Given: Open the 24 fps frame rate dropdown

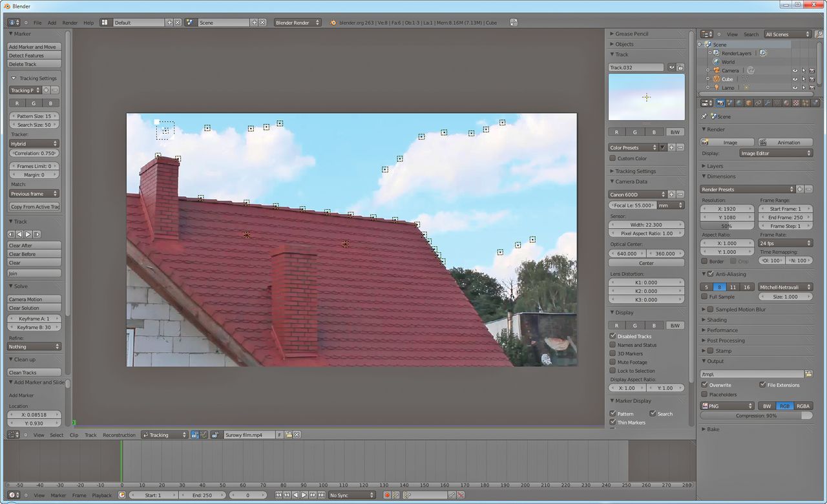Looking at the screenshot, I should [785, 243].
